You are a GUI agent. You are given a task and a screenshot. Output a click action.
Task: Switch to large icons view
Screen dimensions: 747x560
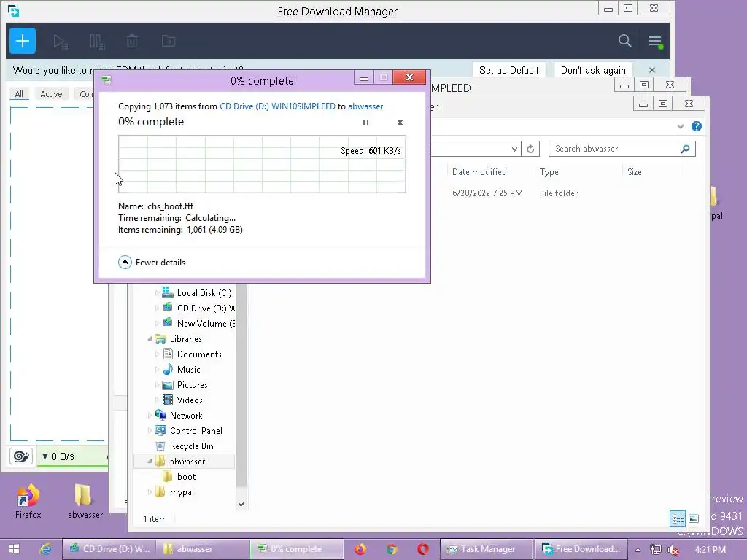click(694, 518)
